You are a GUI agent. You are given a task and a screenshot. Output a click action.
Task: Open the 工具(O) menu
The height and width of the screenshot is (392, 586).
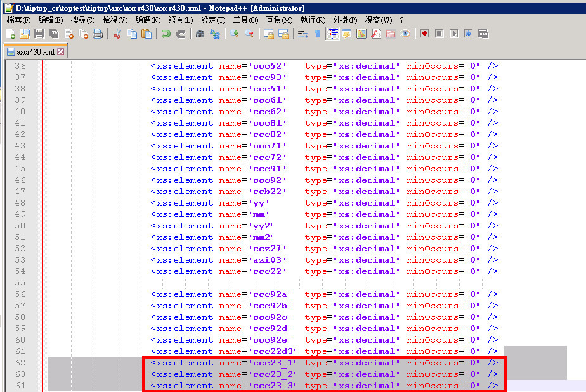coord(245,20)
